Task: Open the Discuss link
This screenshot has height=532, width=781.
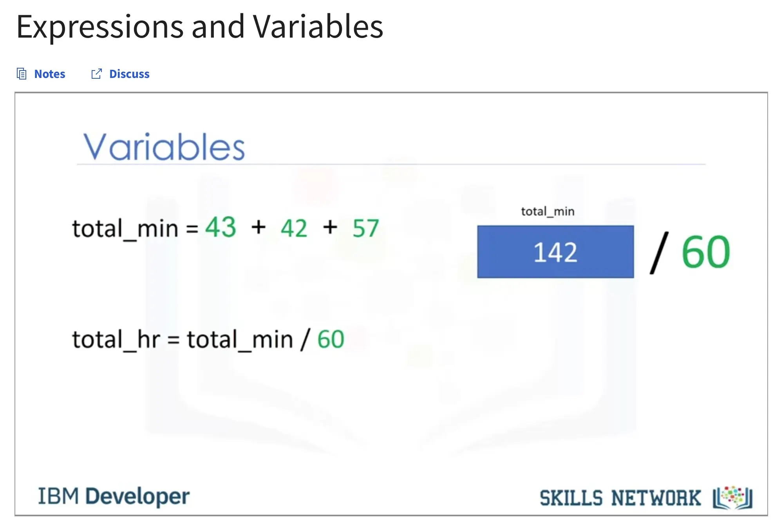Action: point(129,74)
